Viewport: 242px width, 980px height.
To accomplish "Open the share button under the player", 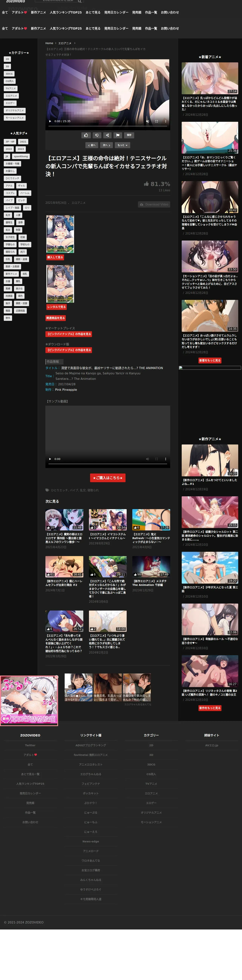I will pyautogui.click(x=107, y=135).
